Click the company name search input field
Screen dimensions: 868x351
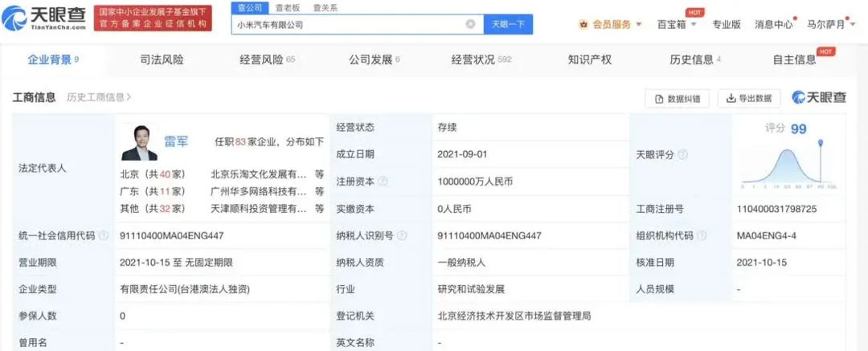(349, 24)
